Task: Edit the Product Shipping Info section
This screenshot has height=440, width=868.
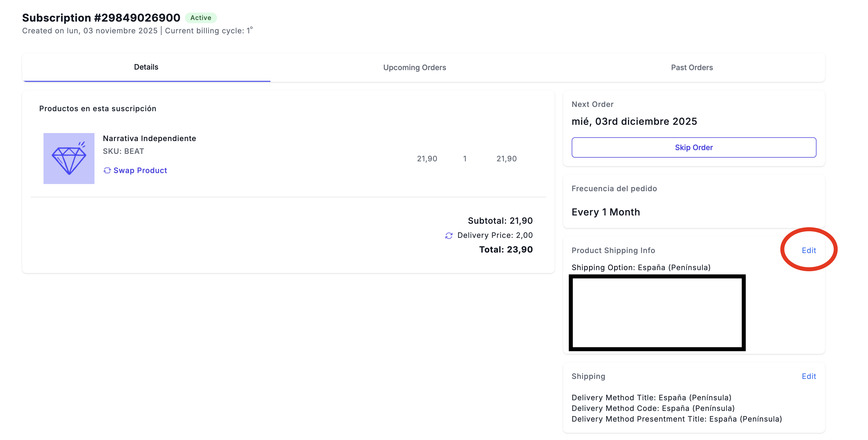Action: click(x=808, y=250)
